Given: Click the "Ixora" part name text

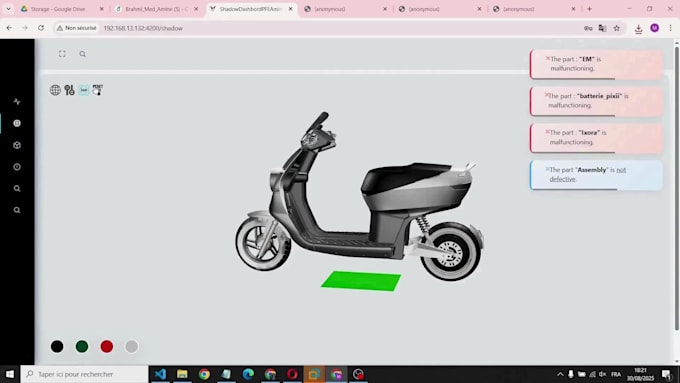Looking at the screenshot, I should tap(589, 132).
